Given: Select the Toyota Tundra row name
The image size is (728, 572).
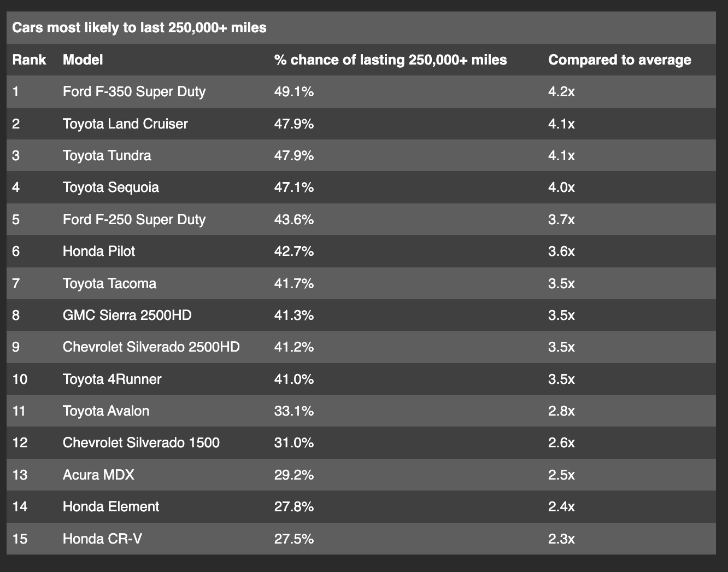Looking at the screenshot, I should coord(107,155).
